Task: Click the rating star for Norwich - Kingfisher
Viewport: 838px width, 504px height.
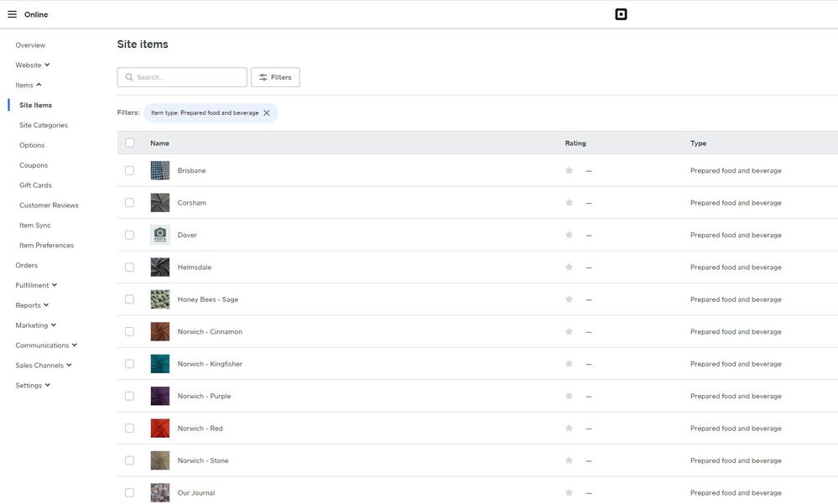Action: 569,364
